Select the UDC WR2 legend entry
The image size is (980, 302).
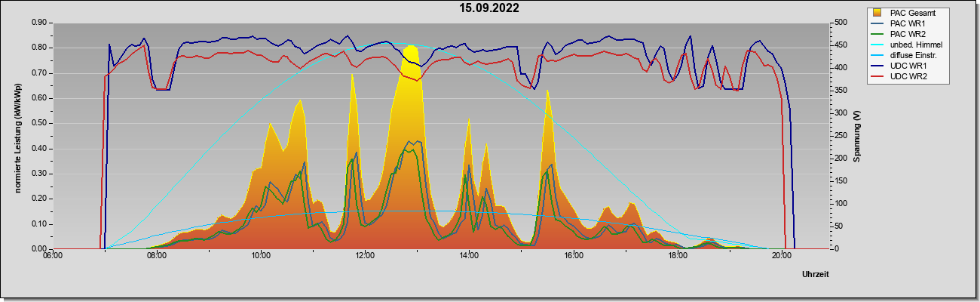click(908, 76)
